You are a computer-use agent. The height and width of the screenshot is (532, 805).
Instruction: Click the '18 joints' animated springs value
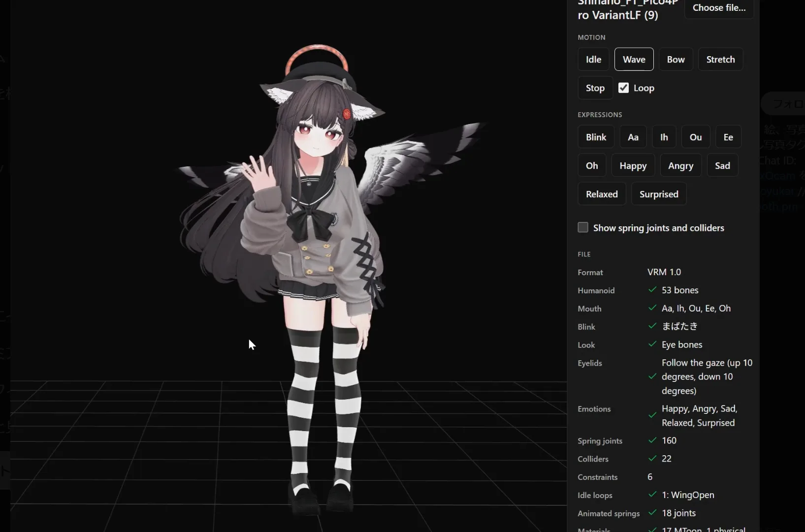tap(678, 513)
